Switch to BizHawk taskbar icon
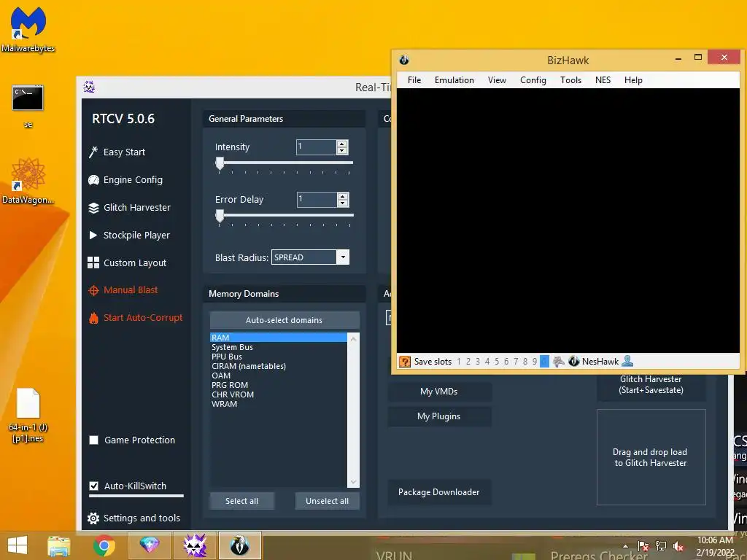The image size is (747, 560). pos(240,545)
